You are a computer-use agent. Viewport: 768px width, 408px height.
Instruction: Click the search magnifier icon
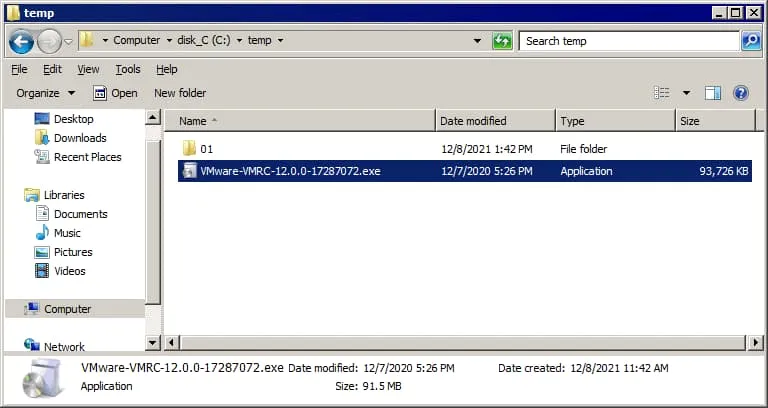click(x=751, y=41)
